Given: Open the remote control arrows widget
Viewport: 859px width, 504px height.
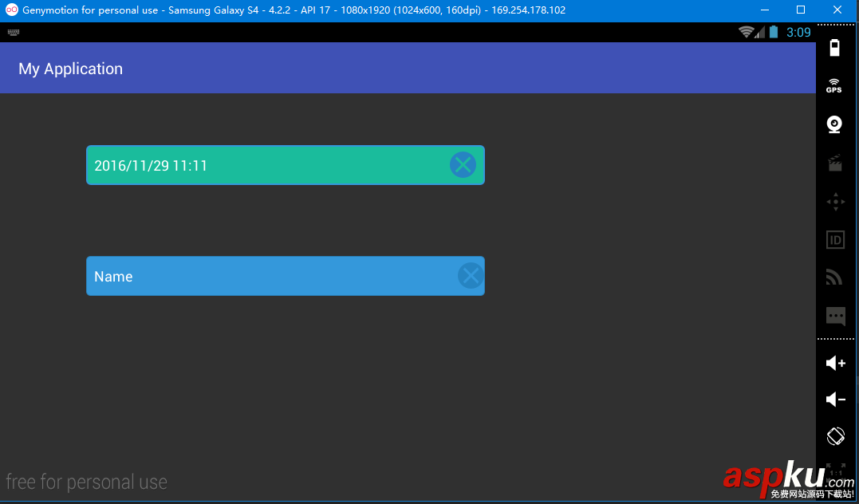Looking at the screenshot, I should coord(835,202).
